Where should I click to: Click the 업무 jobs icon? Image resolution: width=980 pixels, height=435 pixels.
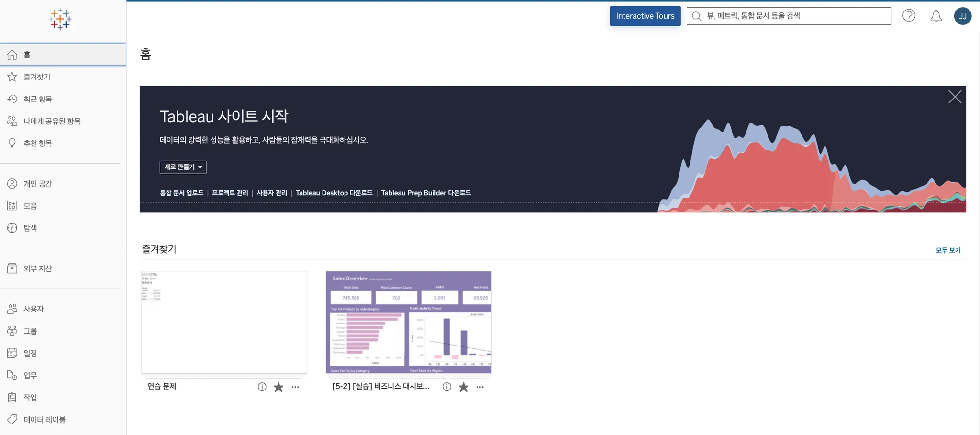coord(12,375)
